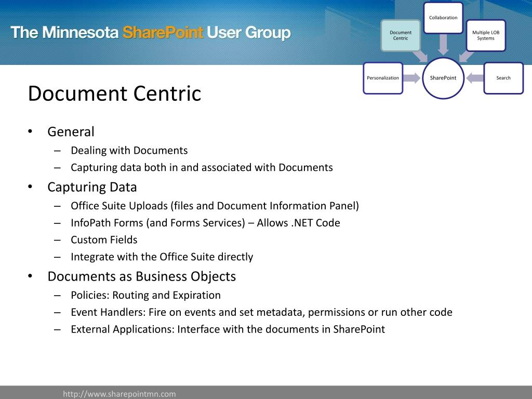Click the Document Centric slide heading
This screenshot has height=399, width=532.
(x=114, y=94)
